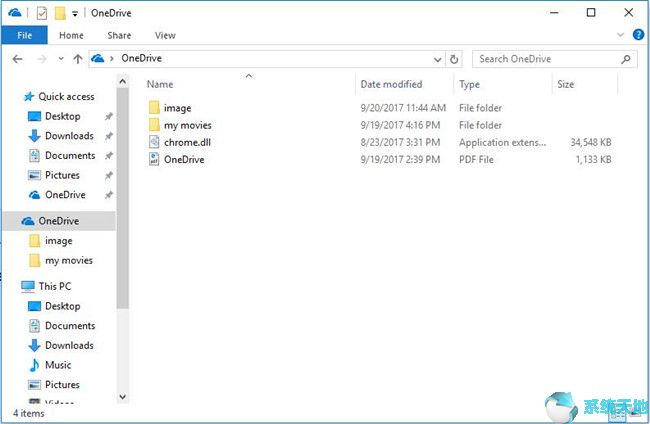Go back with the Back arrow
The width and height of the screenshot is (650, 424).
click(17, 59)
